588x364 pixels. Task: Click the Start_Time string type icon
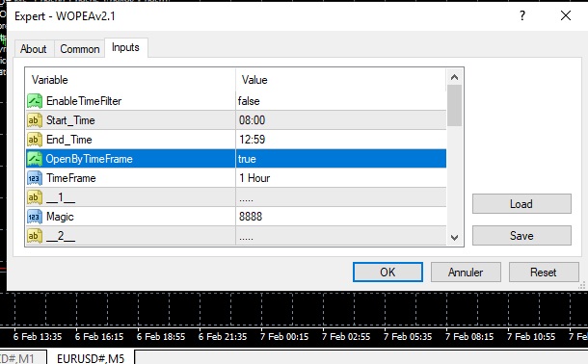35,120
